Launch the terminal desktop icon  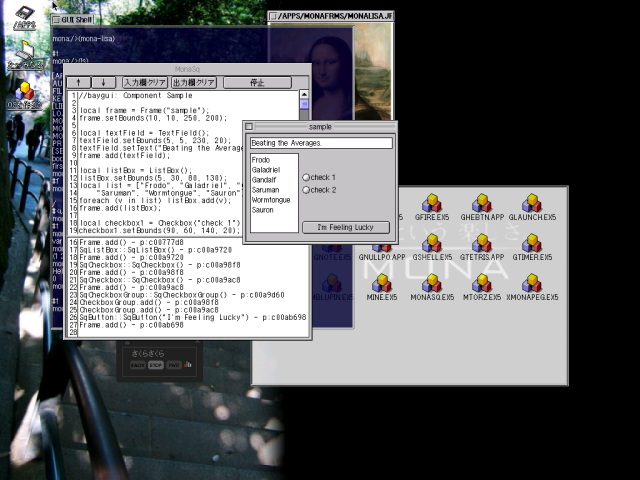(25, 55)
